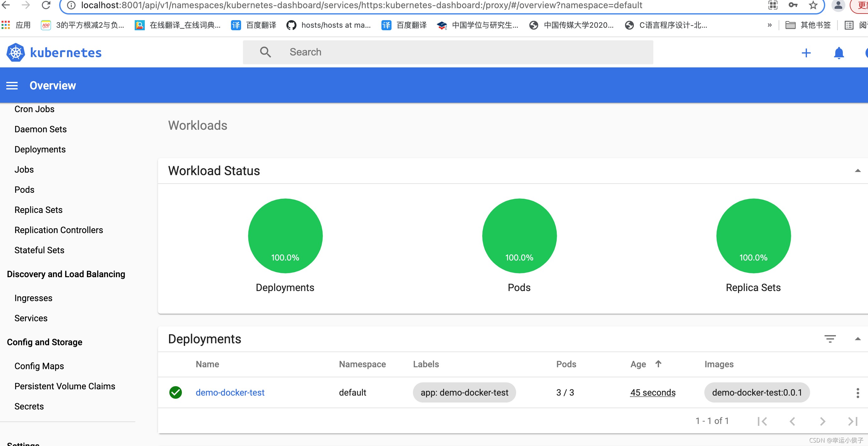
Task: Sort by Age column arrow
Action: coord(658,364)
